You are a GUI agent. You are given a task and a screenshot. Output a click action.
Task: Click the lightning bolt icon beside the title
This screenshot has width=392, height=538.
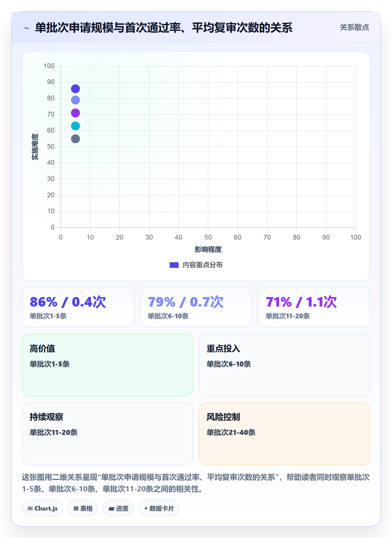tap(27, 28)
